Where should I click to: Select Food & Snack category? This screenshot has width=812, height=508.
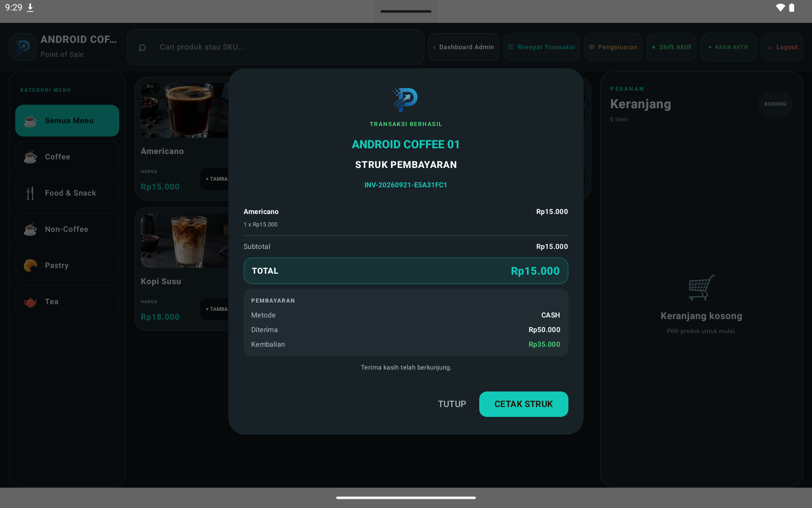(x=67, y=193)
